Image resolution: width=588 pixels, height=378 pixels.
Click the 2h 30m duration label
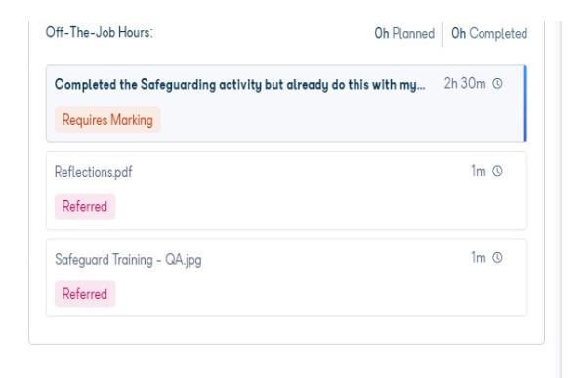tap(465, 83)
